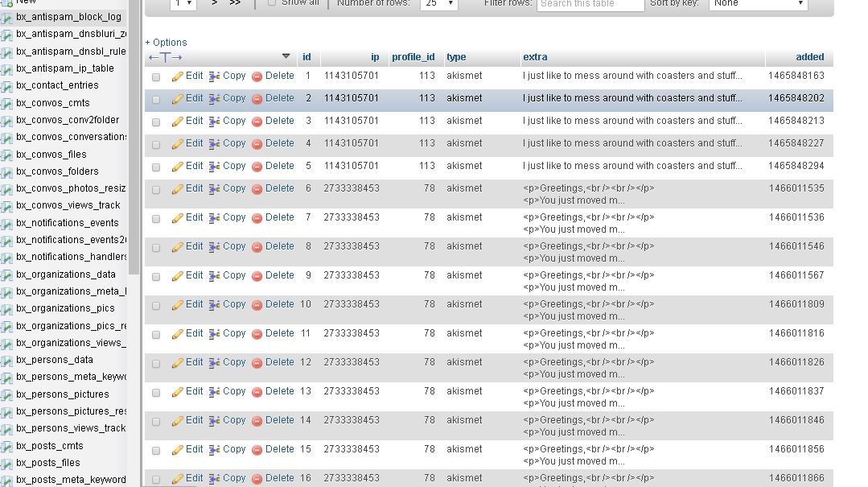
Task: Sort by the added column header
Action: pyautogui.click(x=809, y=57)
